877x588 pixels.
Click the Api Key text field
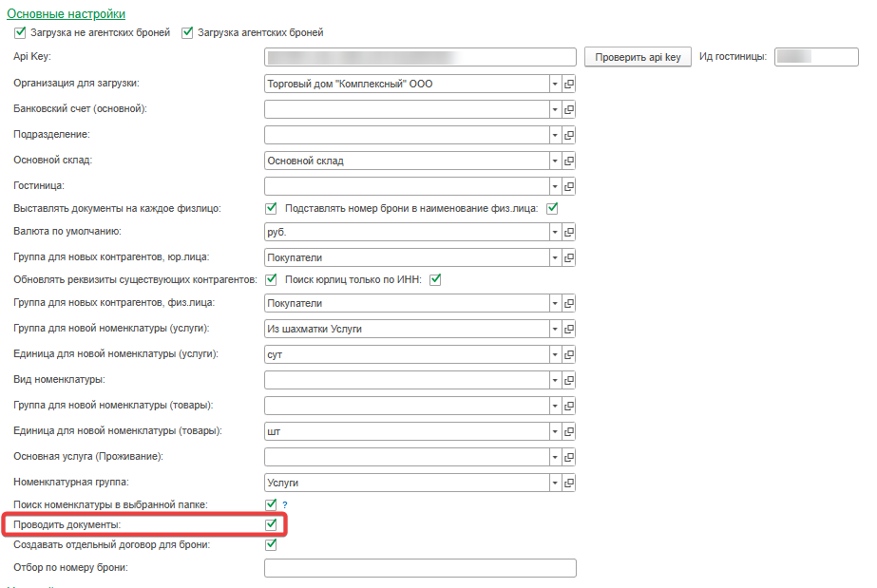(x=420, y=57)
